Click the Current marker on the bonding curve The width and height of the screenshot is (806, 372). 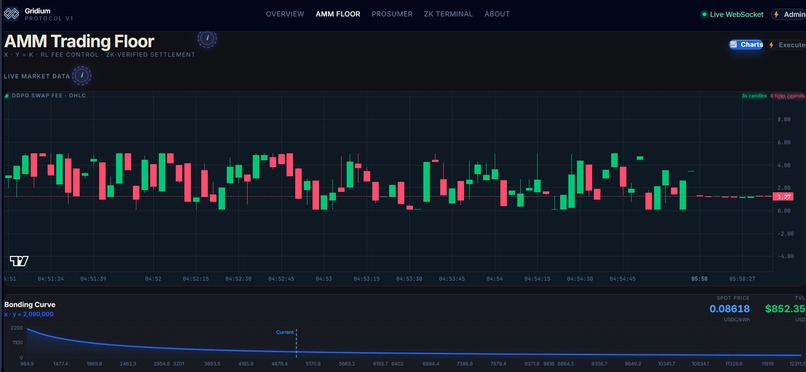point(285,332)
